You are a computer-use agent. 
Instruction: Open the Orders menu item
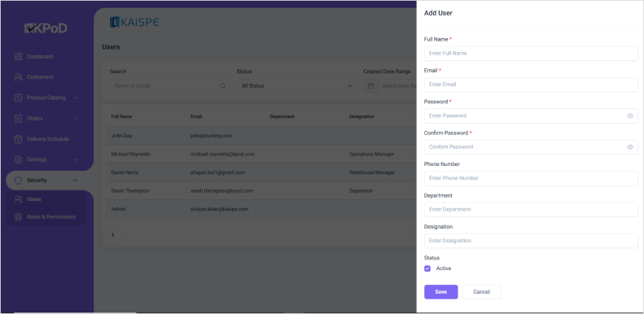click(35, 118)
